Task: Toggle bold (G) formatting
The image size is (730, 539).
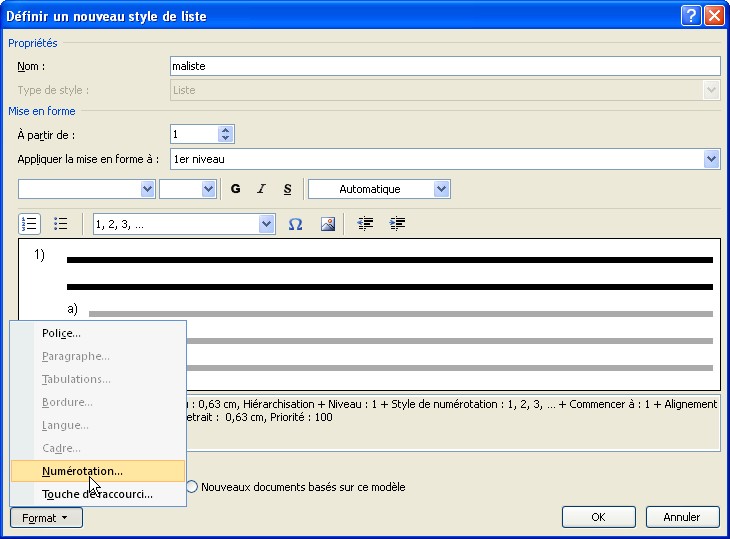Action: point(236,189)
